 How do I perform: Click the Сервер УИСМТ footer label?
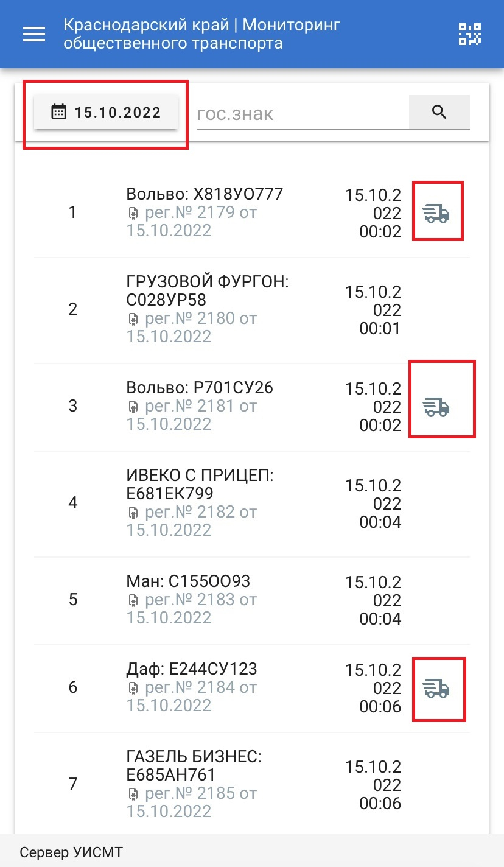click(x=71, y=852)
